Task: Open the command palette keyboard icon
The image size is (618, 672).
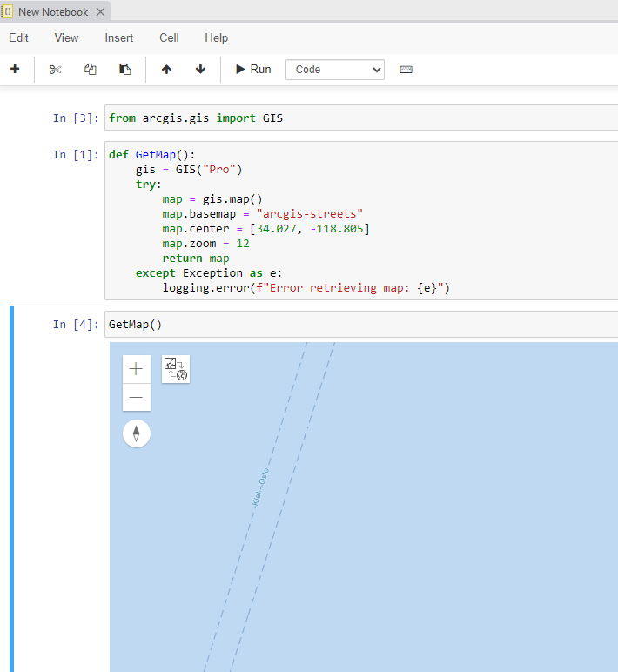Action: click(x=406, y=70)
